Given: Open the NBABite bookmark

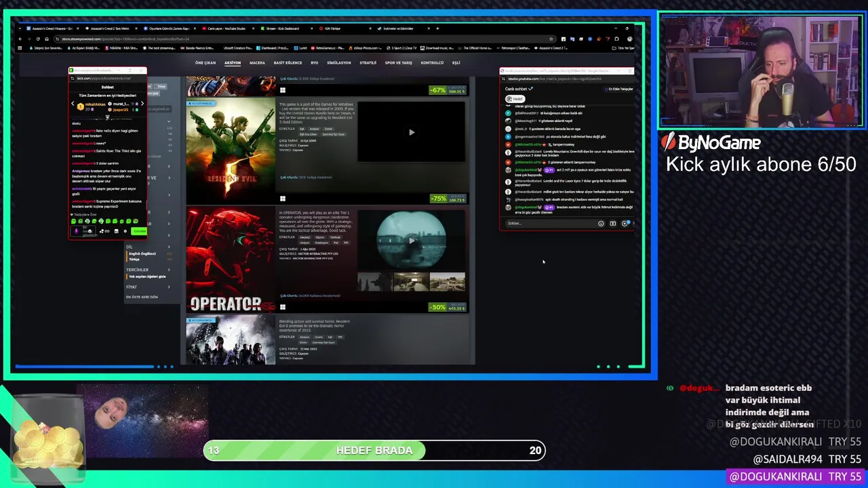Looking at the screenshot, I should pyautogui.click(x=122, y=48).
